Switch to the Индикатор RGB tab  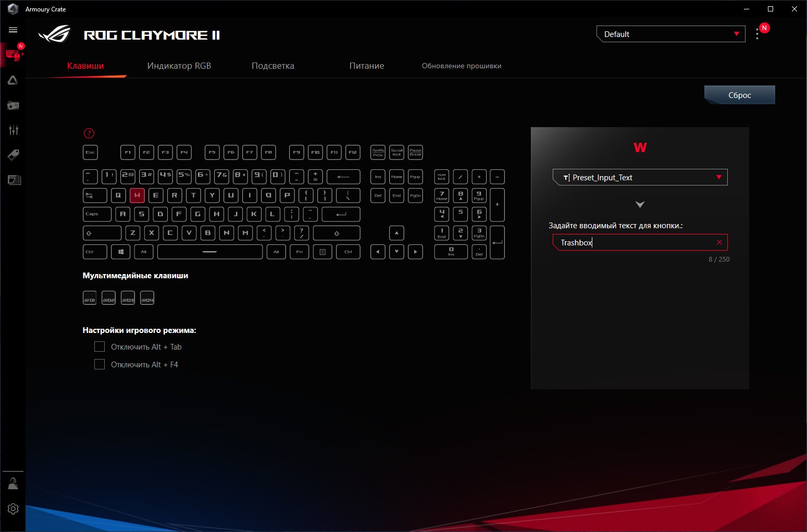(179, 66)
